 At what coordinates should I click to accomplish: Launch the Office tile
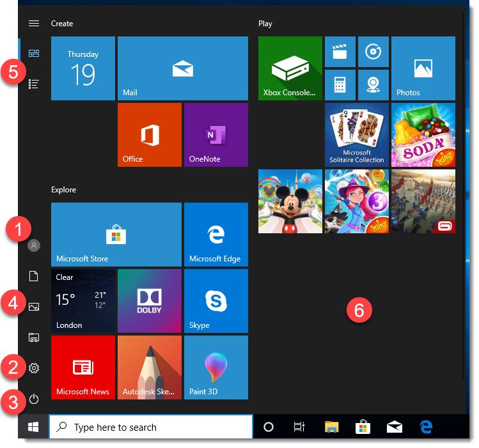click(x=150, y=135)
